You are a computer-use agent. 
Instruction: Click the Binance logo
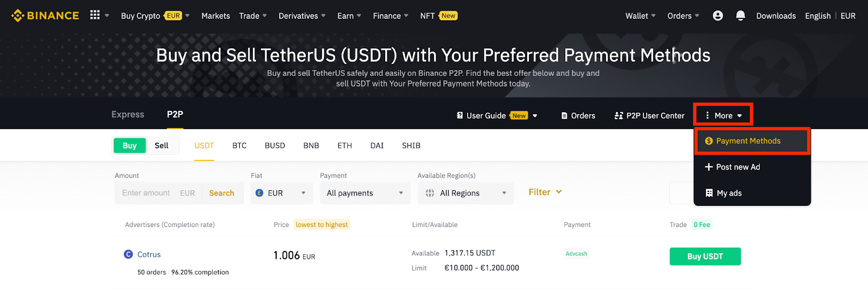point(45,16)
